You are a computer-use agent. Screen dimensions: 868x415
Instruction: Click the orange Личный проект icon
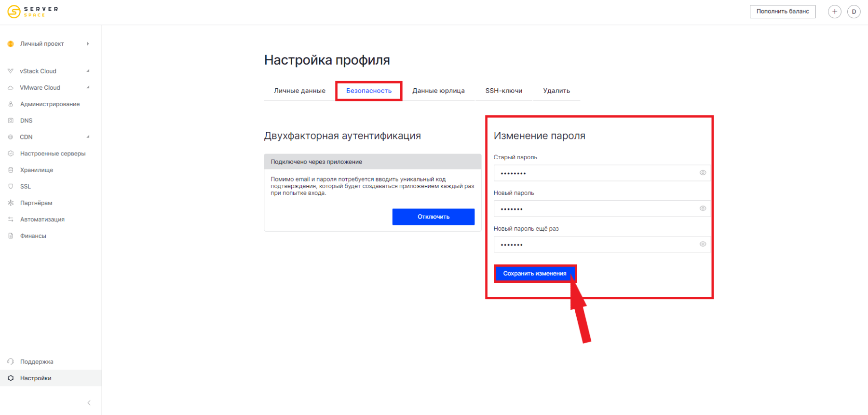point(11,44)
